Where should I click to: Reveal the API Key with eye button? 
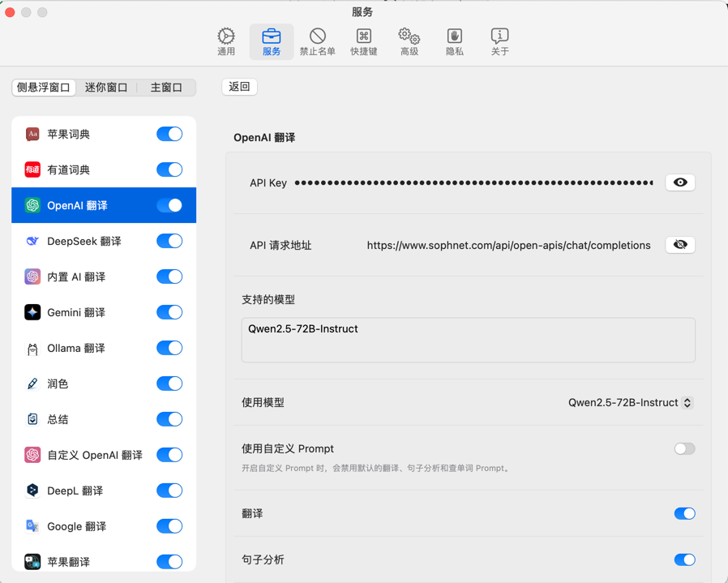680,182
